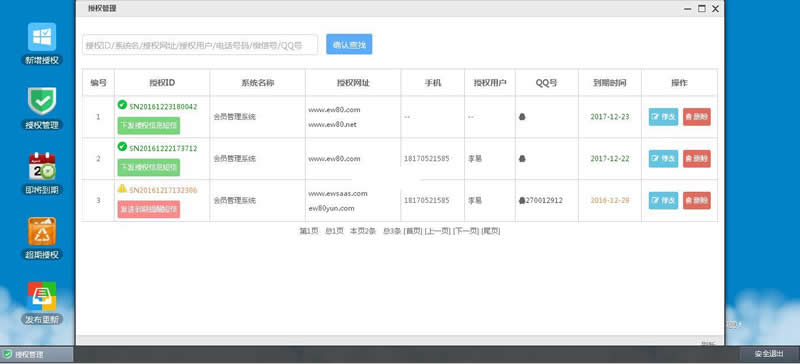800x364 pixels.
Task: Click QQ number 270012912
Action: (x=544, y=201)
